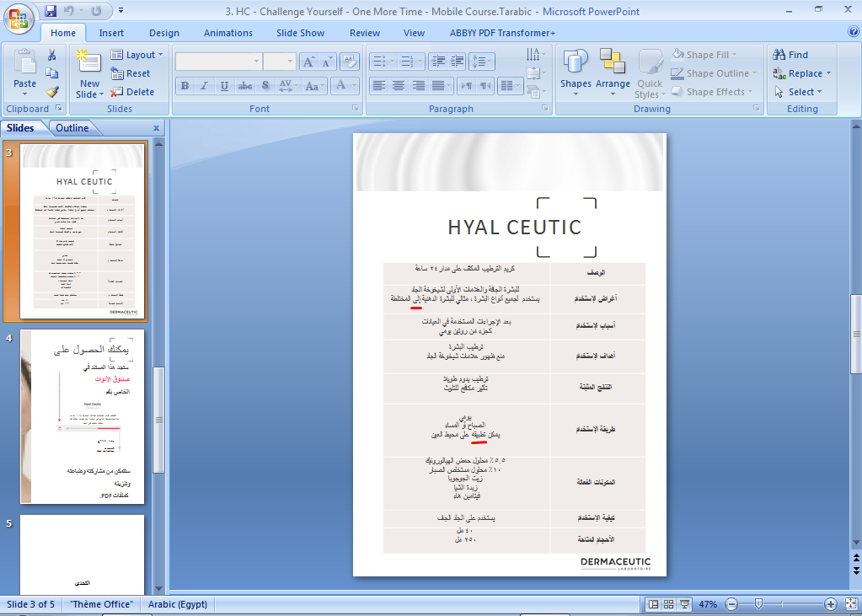
Task: Click Replace in Editing group
Action: [x=801, y=73]
